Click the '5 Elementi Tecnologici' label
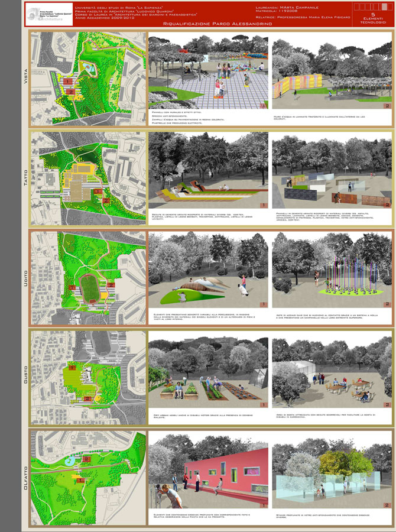 pos(372,18)
